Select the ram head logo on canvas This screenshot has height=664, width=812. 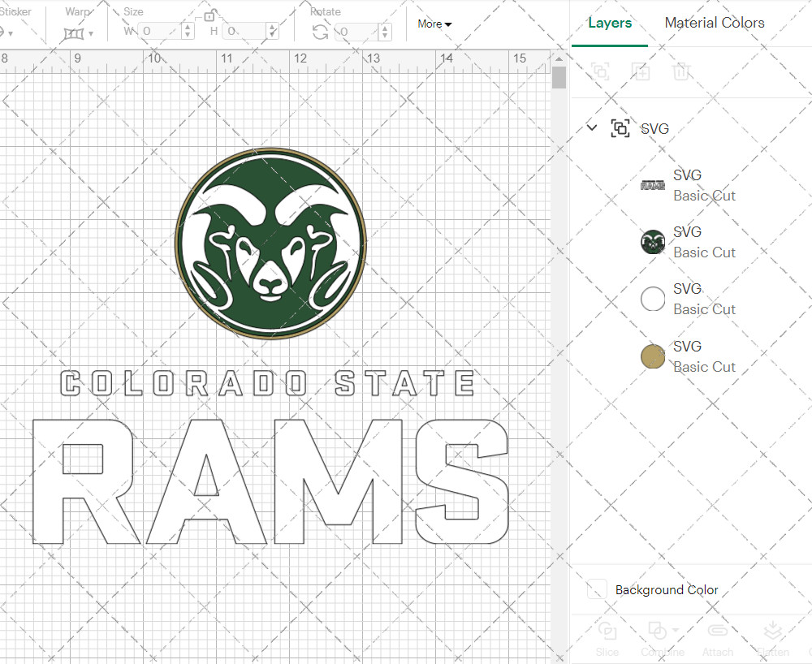(271, 244)
